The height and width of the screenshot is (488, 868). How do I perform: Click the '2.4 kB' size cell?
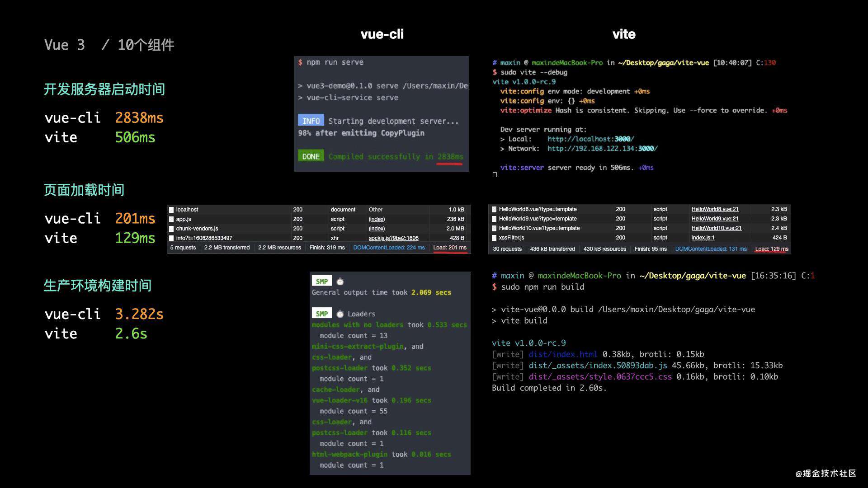(x=779, y=228)
